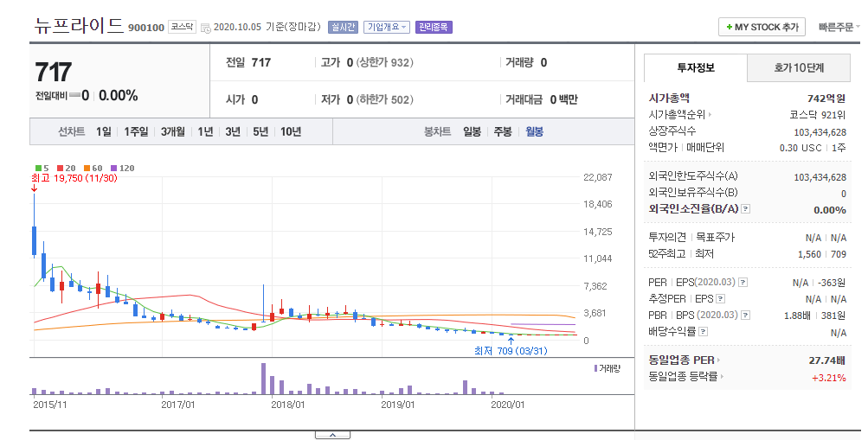The width and height of the screenshot is (868, 440).
Task: Collapse the chart with the bottom arrow
Action: [x=332, y=436]
